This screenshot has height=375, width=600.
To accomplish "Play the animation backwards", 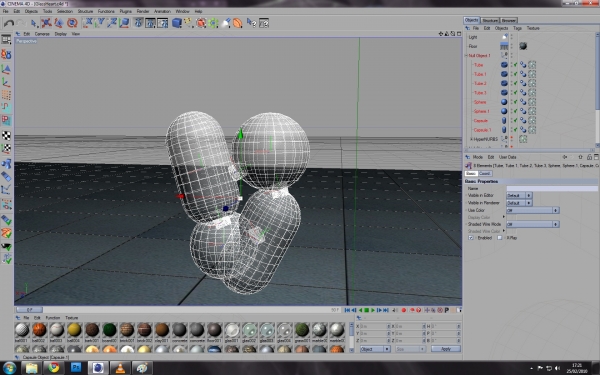I will [x=360, y=310].
